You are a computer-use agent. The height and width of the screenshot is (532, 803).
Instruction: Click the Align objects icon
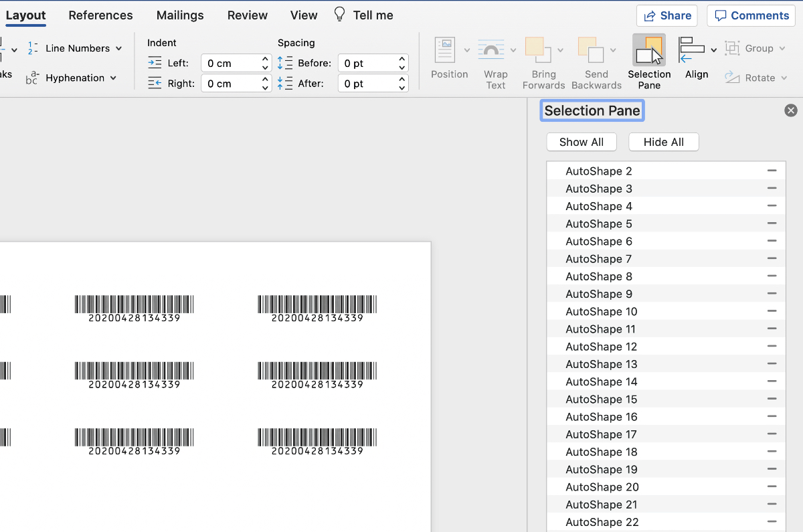692,50
